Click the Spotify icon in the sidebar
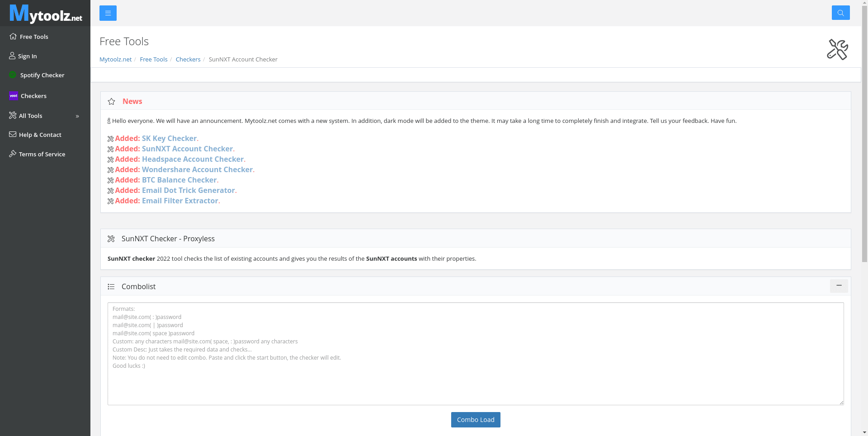 click(13, 75)
